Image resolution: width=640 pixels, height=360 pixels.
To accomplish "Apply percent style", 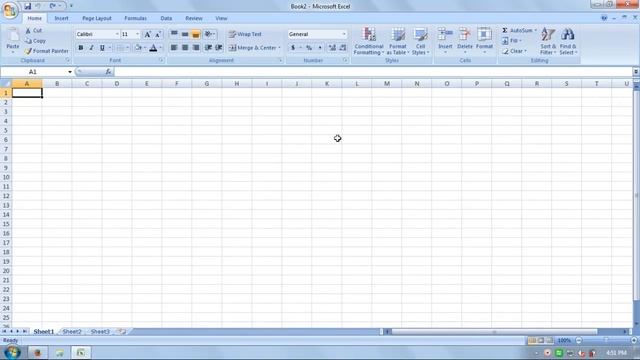I will 309,48.
